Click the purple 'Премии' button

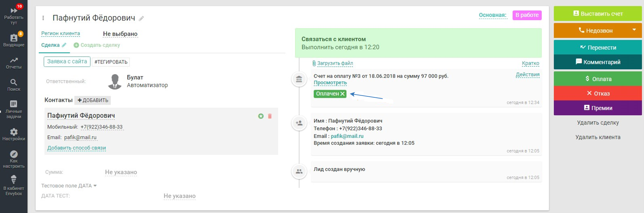point(598,108)
